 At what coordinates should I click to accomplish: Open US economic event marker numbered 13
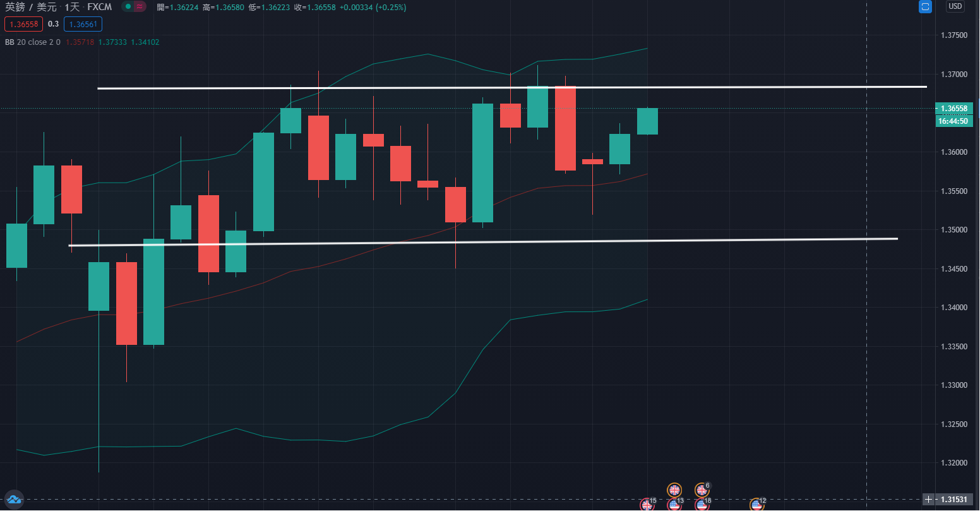click(x=674, y=505)
